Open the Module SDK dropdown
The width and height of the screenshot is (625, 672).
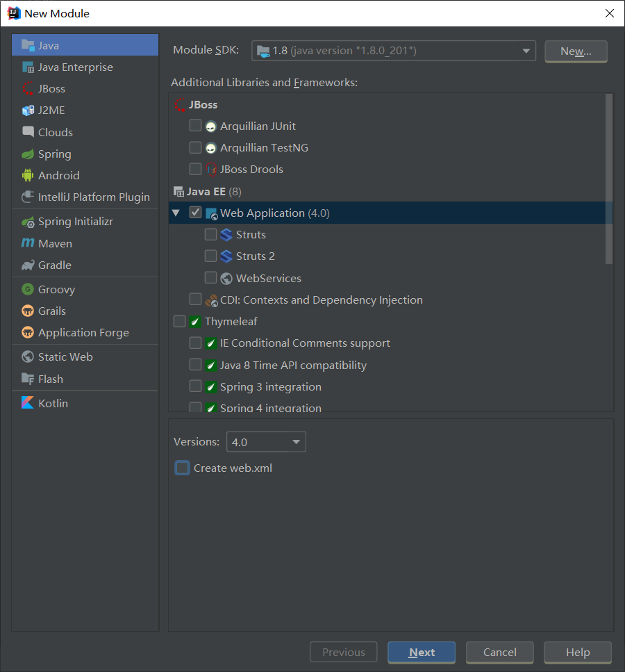(x=394, y=51)
